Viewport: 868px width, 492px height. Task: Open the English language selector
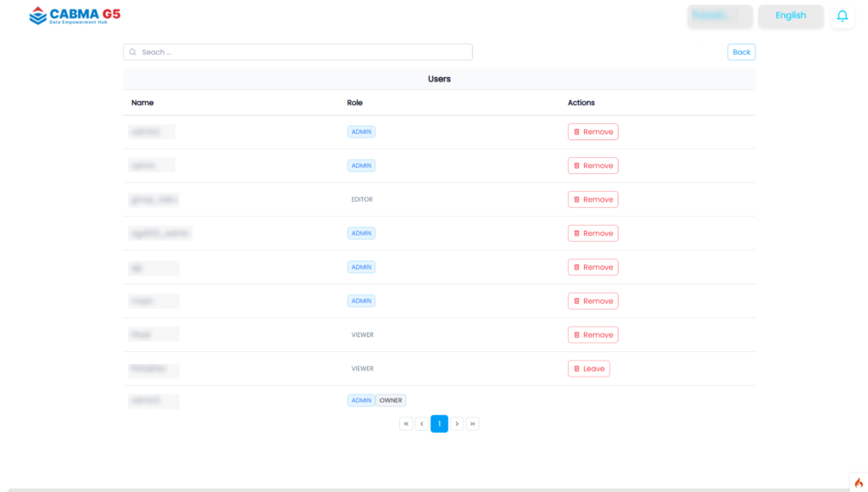coord(790,16)
